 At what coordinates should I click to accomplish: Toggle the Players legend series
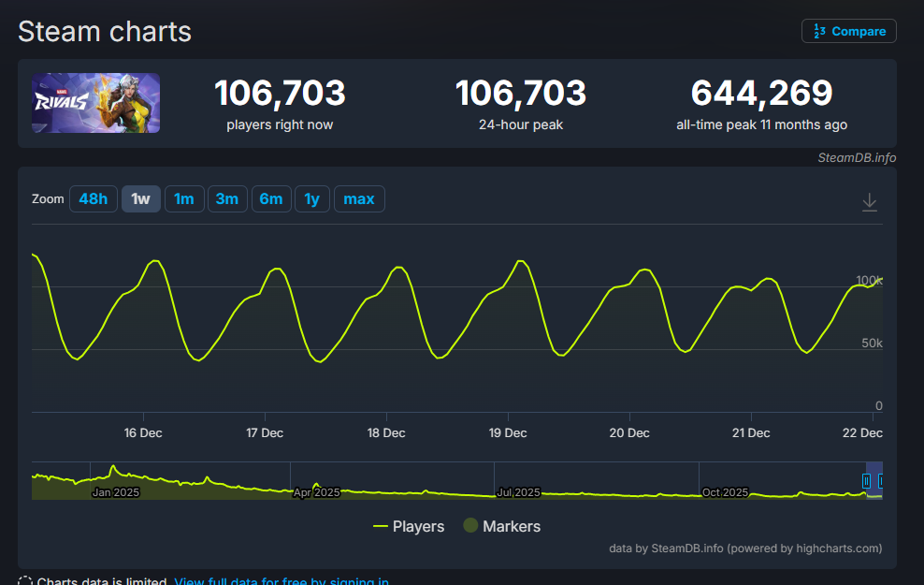pos(409,526)
